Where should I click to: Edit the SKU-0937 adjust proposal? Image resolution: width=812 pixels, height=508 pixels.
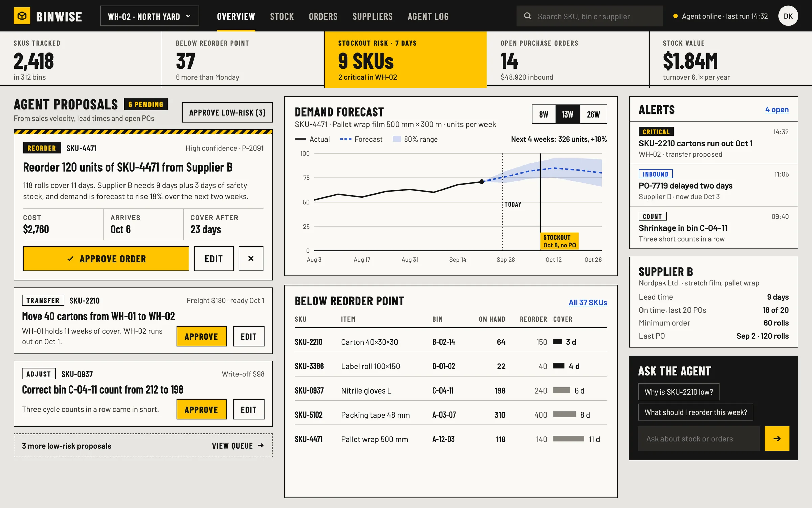(x=249, y=409)
